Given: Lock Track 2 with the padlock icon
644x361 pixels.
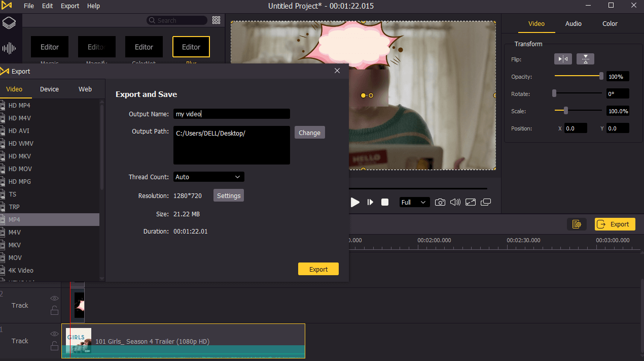Looking at the screenshot, I should pos(54,311).
